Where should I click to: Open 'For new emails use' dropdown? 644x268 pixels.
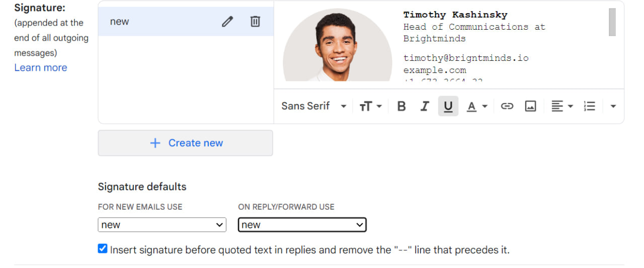point(162,225)
